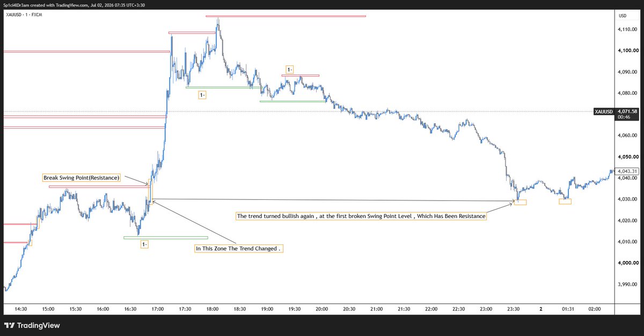Click the "In This Zone The Trend Changed ." note
This screenshot has width=644, height=336.
point(238,249)
